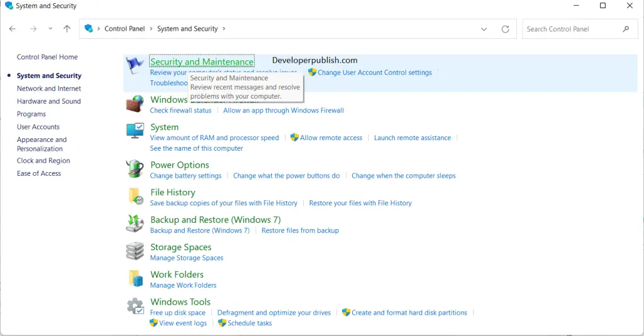Click Launch remote assistance

tap(413, 138)
